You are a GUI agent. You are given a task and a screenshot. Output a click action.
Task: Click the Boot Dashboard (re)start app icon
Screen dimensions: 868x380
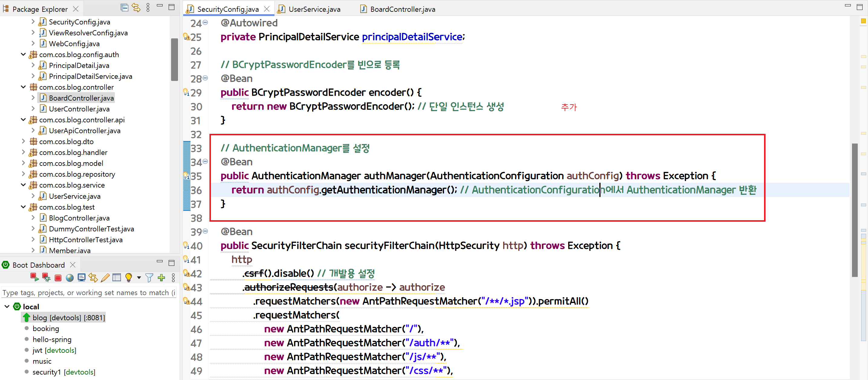(x=34, y=277)
